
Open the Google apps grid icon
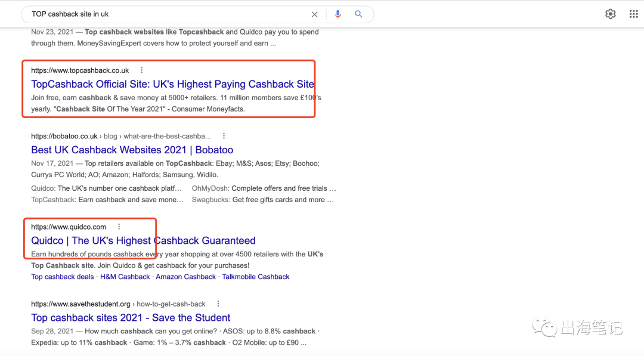(634, 14)
